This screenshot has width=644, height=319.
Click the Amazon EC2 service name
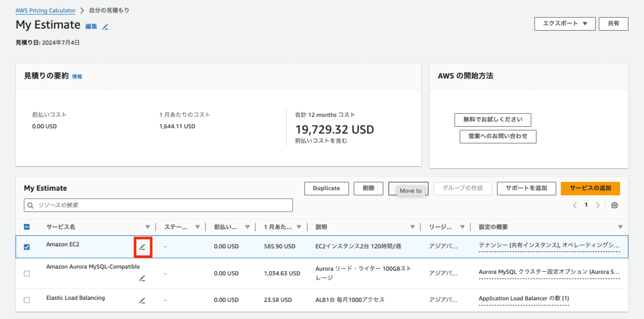coord(63,245)
